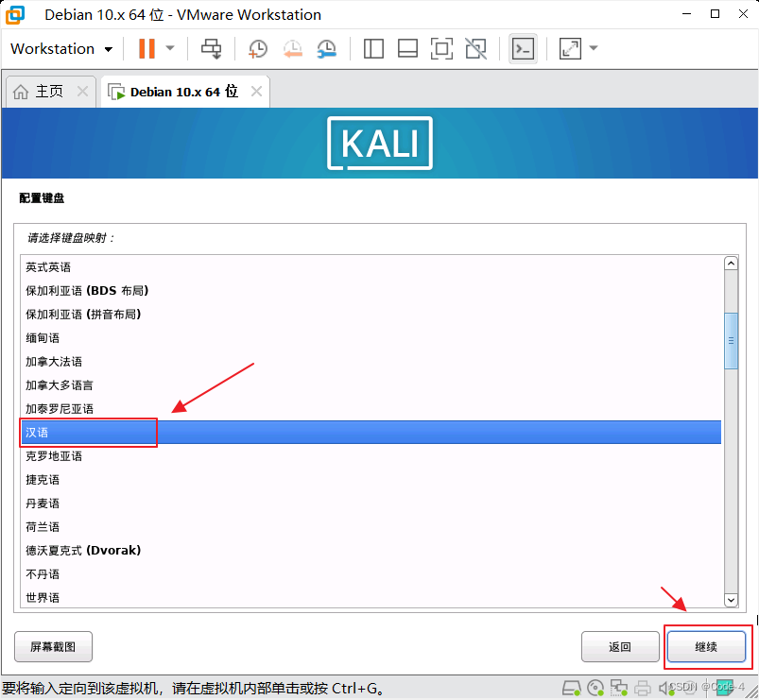Pause the virtual machine
Screen dimensions: 759x700
click(x=147, y=48)
